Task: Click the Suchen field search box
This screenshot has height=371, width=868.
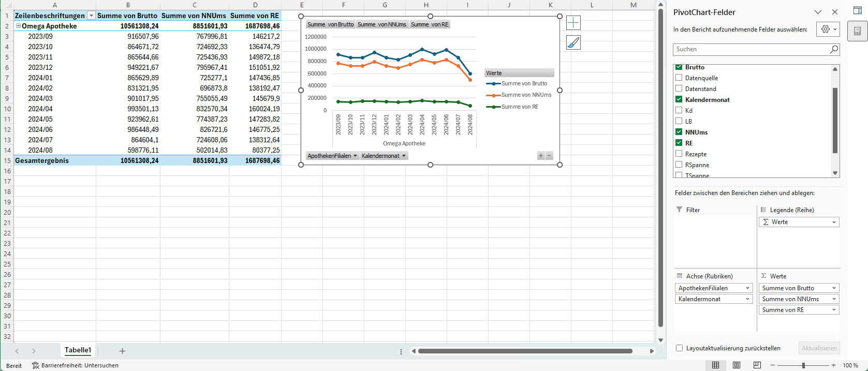Action: tap(751, 49)
